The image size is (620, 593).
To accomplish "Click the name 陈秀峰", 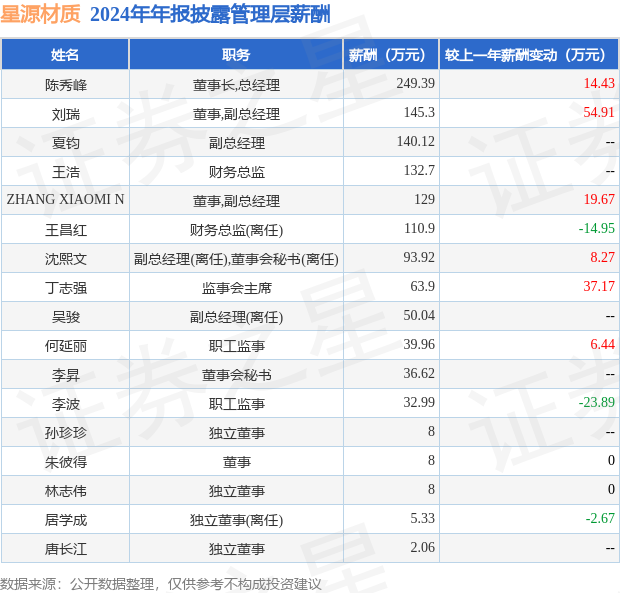I will (66, 85).
